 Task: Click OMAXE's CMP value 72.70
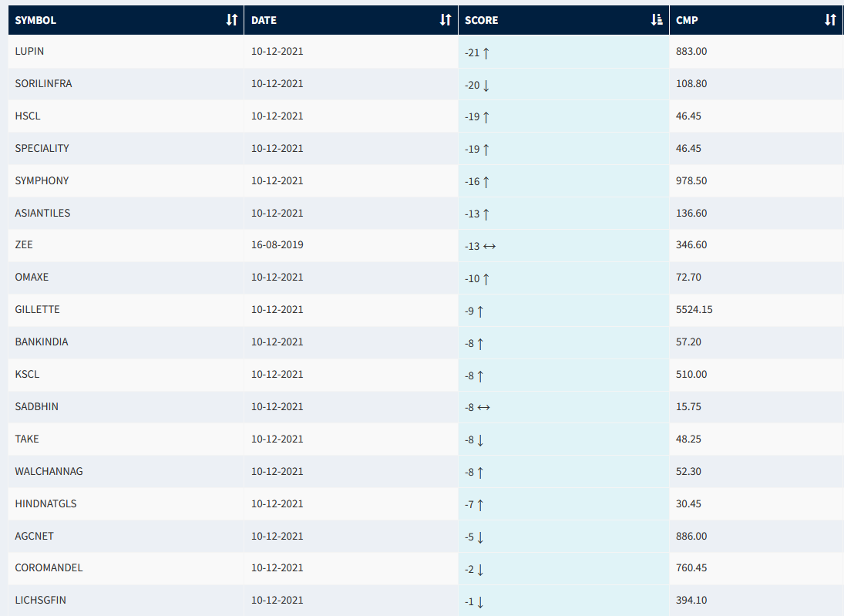click(x=688, y=278)
